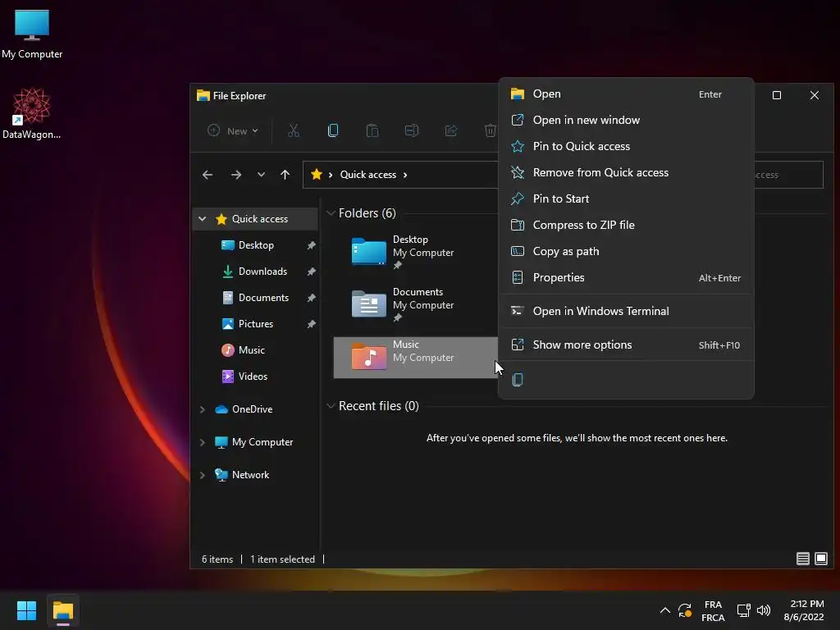The width and height of the screenshot is (840, 630).
Task: Open the clock and date flyout
Action: (x=804, y=610)
